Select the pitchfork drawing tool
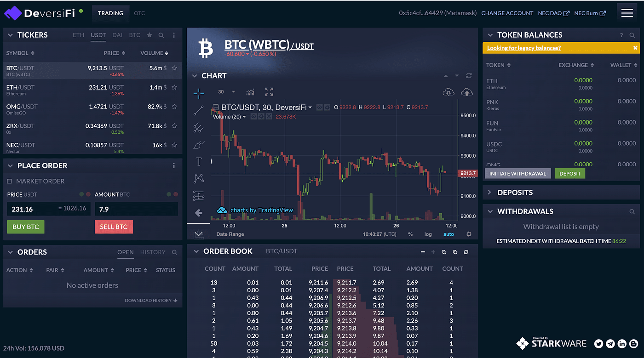 tap(199, 127)
